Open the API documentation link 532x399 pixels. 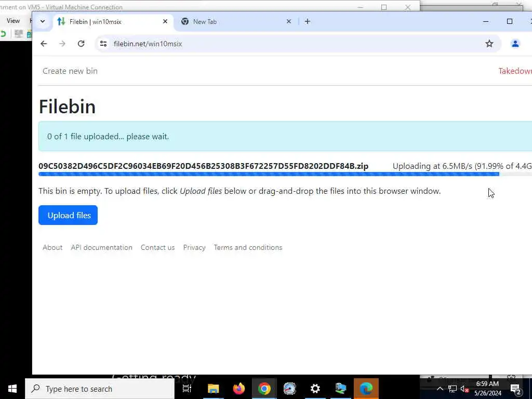pos(101,247)
